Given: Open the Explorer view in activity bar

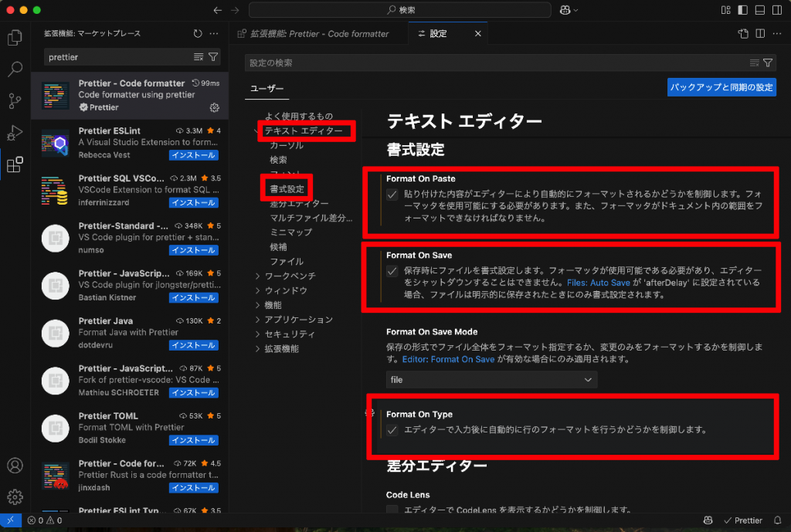Looking at the screenshot, I should [15, 38].
